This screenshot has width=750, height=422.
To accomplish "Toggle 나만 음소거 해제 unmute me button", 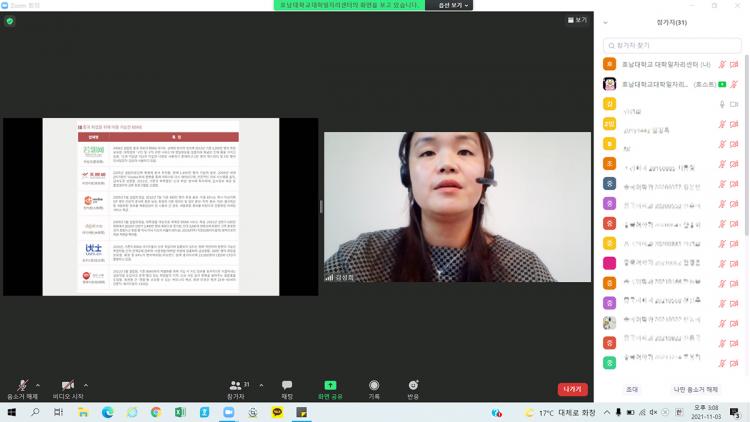I will point(695,389).
